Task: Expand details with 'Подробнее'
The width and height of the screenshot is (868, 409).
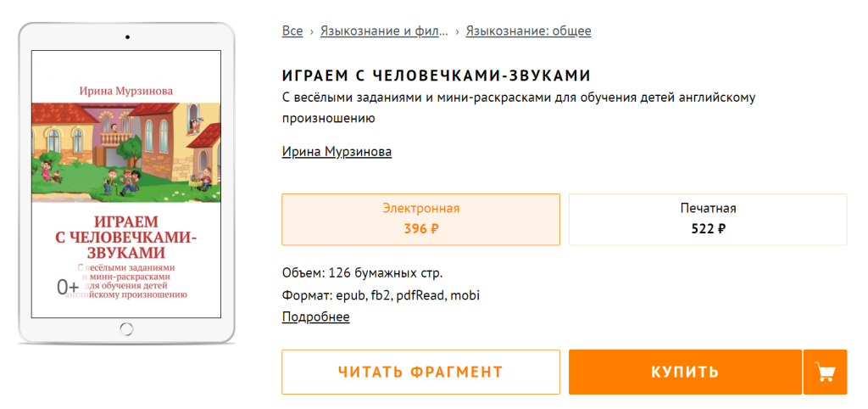Action: point(315,317)
